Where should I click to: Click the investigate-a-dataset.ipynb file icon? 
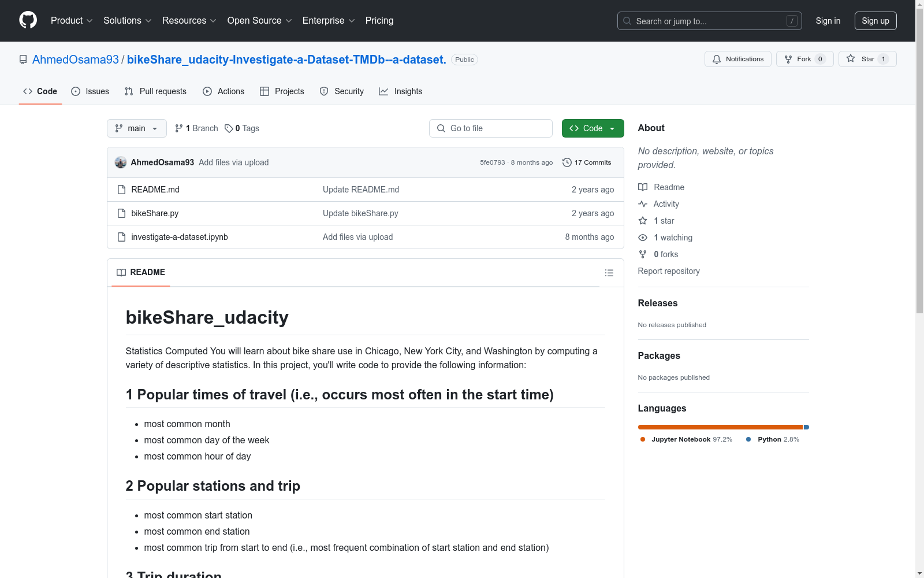pos(121,237)
